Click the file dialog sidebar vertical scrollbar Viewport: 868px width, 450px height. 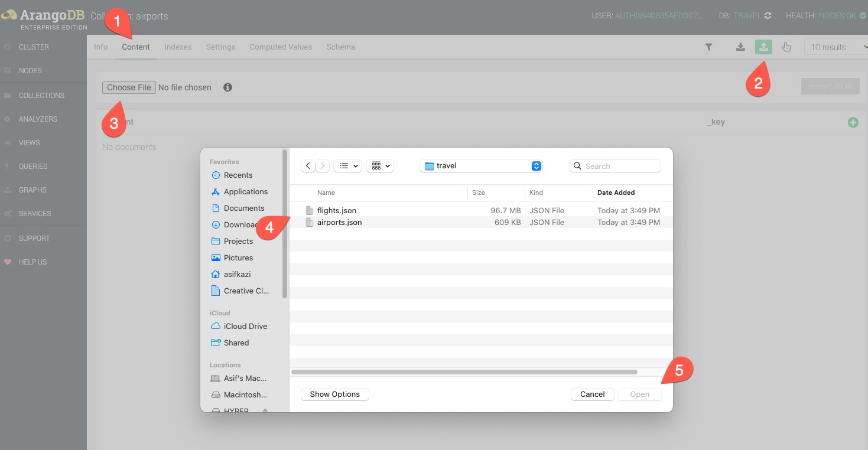tap(285, 224)
